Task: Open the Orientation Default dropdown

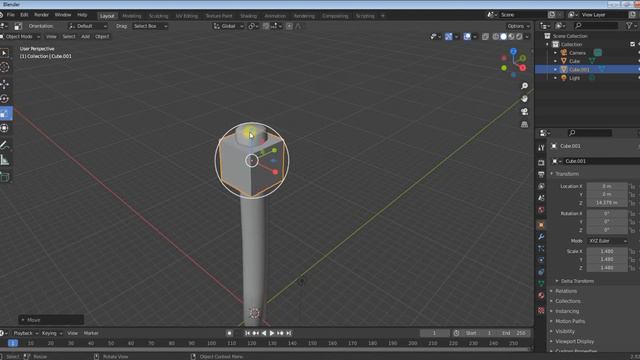Action: tap(88, 26)
